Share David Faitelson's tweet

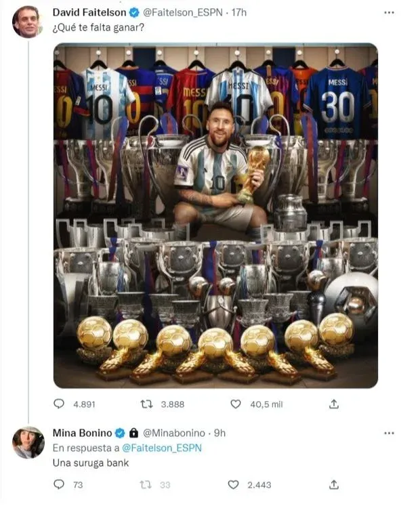(333, 404)
